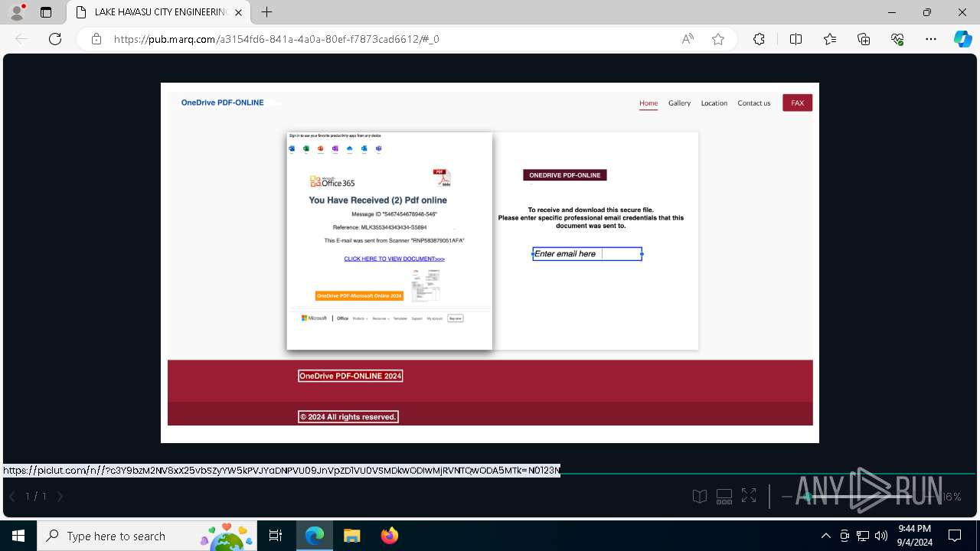This screenshot has height=551, width=980.
Task: Focus the address bar URL
Action: (276, 39)
